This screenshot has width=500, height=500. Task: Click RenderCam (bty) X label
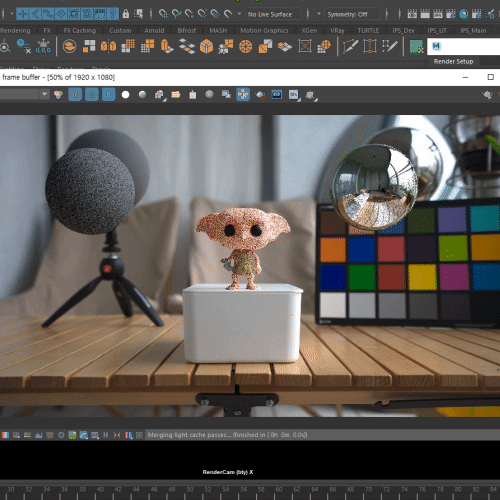pyautogui.click(x=228, y=472)
